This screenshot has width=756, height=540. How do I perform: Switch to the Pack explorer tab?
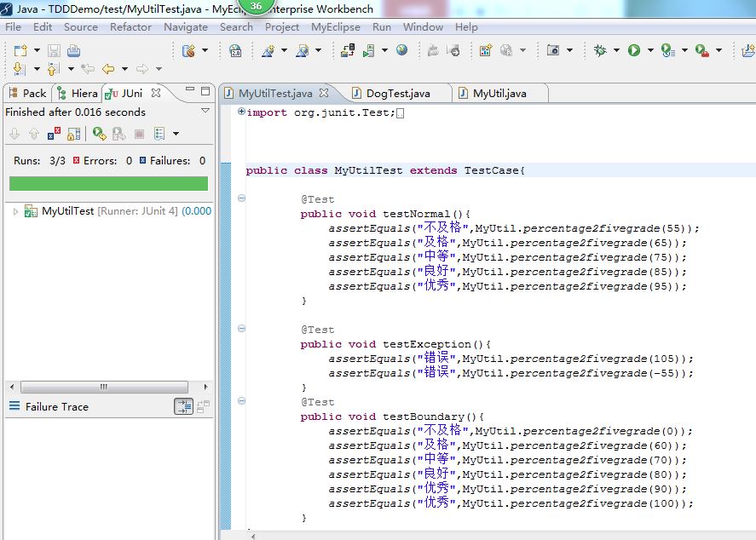tap(27, 94)
